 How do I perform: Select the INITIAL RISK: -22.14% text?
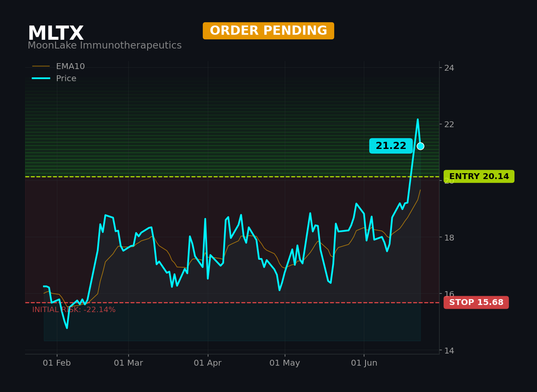74,310
